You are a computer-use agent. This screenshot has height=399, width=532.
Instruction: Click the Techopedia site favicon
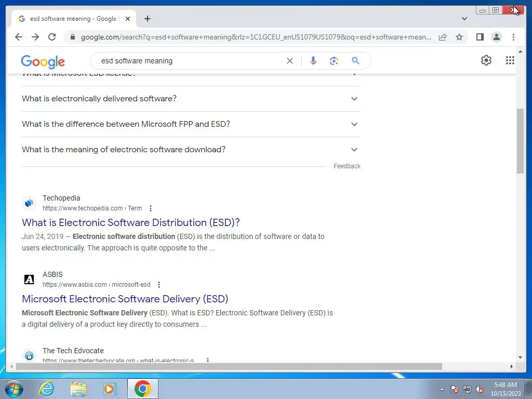click(29, 203)
